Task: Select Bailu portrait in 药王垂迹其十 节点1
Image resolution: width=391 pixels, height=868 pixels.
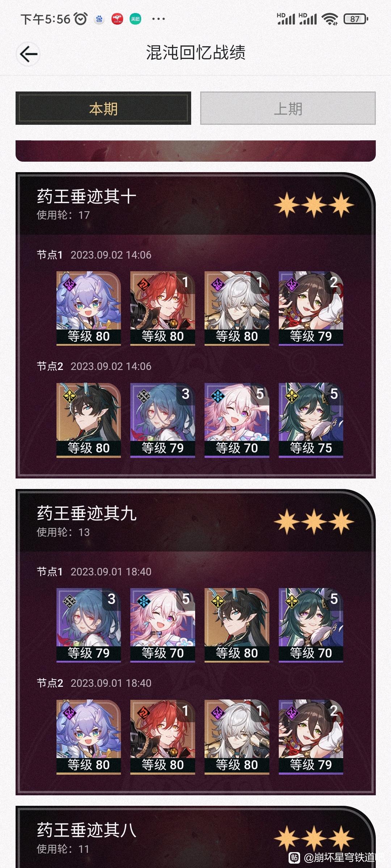Action: (x=88, y=309)
